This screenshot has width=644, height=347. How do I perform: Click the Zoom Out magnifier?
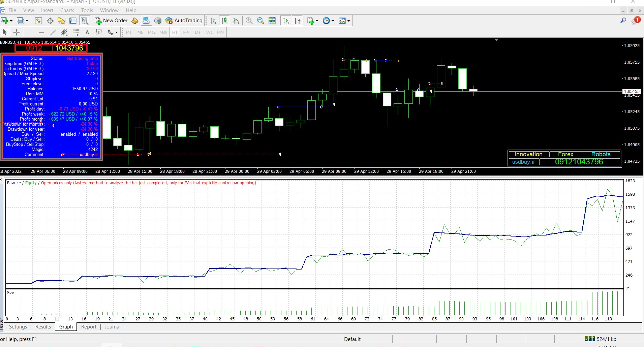click(260, 21)
